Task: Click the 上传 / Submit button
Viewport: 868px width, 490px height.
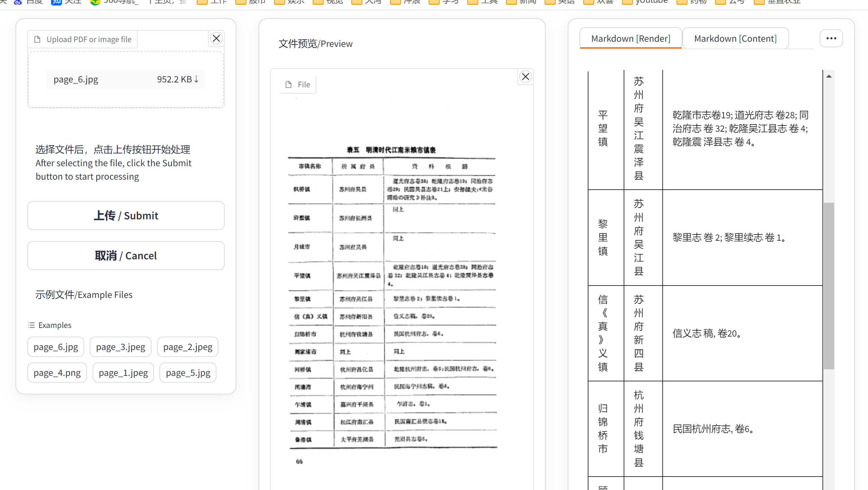Action: pyautogui.click(x=126, y=216)
